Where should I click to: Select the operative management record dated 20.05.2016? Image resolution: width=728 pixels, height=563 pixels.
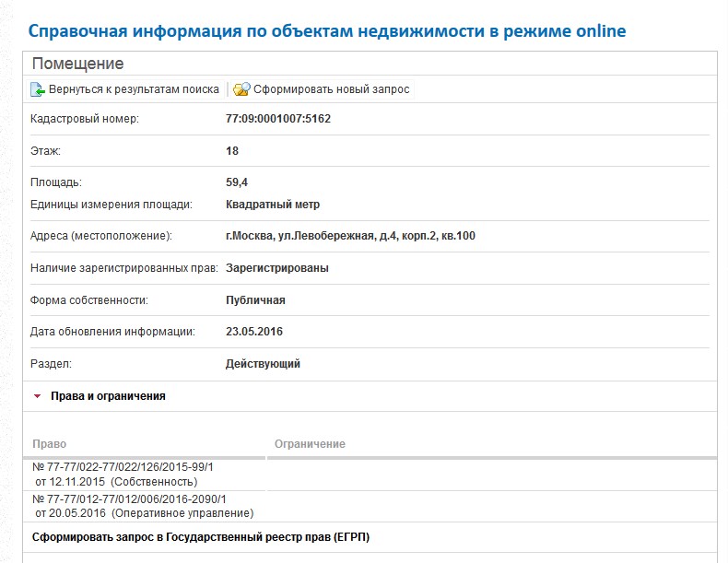pos(142,506)
